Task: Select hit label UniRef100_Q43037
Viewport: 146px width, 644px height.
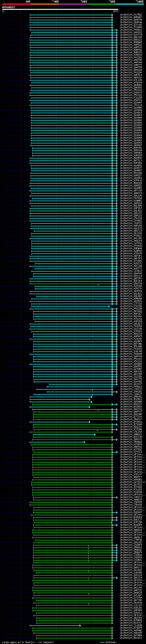Action: [131, 384]
